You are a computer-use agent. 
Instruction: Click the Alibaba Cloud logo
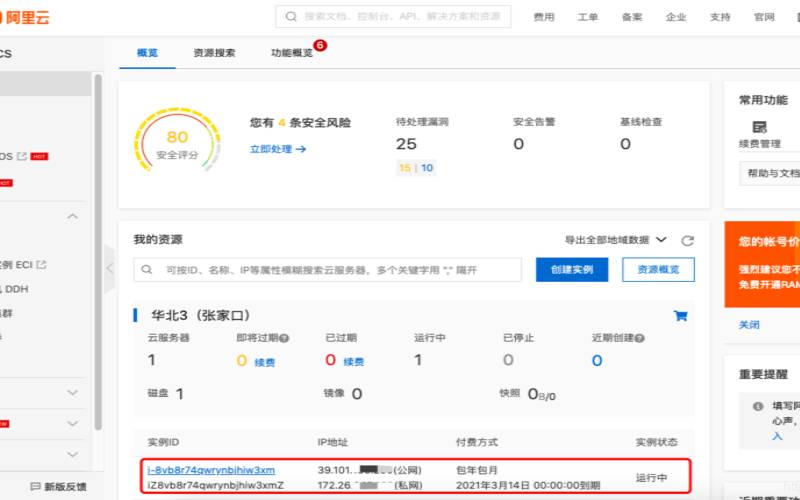click(24, 17)
